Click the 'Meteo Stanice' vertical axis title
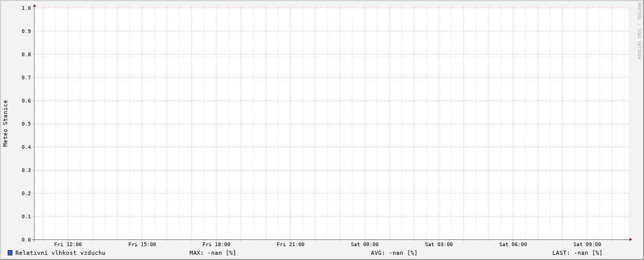 coord(6,124)
